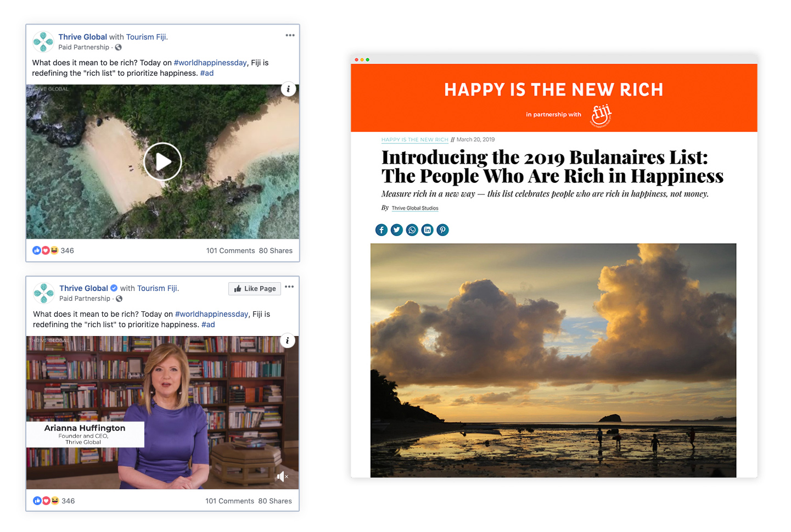
Task: Open Thrive Global page link in first post
Action: (83, 37)
